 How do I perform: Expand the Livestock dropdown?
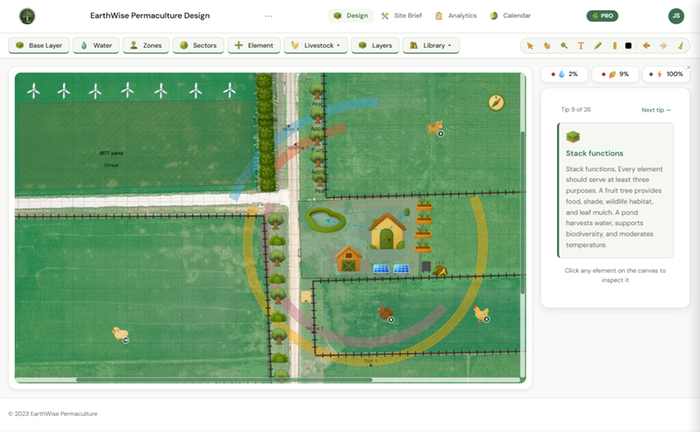point(316,46)
